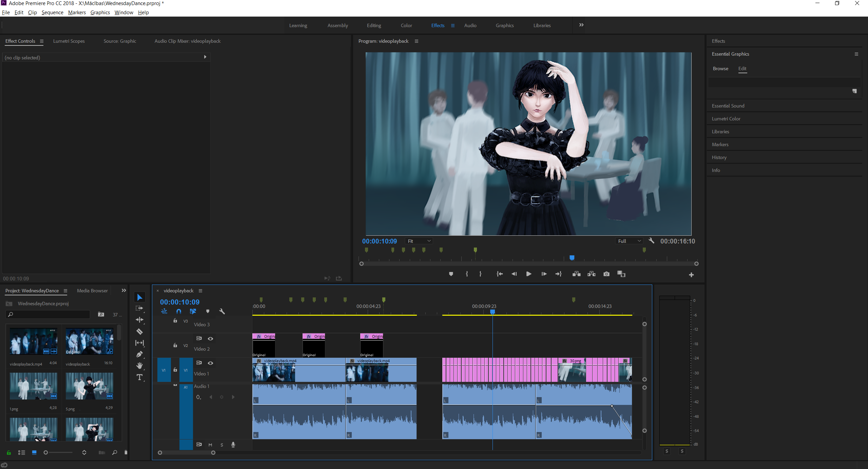Open the Fit zoom level dropdown
868x469 pixels.
419,241
